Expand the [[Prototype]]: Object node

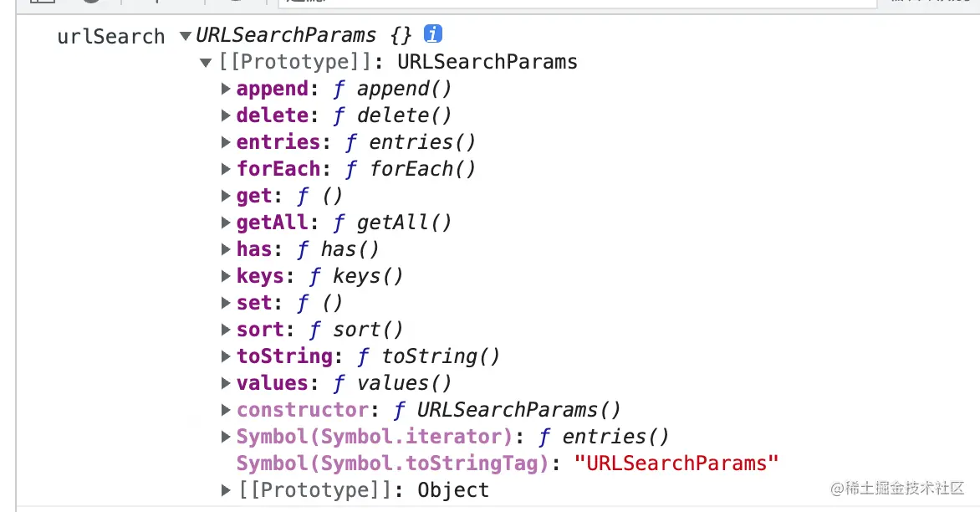tap(227, 490)
